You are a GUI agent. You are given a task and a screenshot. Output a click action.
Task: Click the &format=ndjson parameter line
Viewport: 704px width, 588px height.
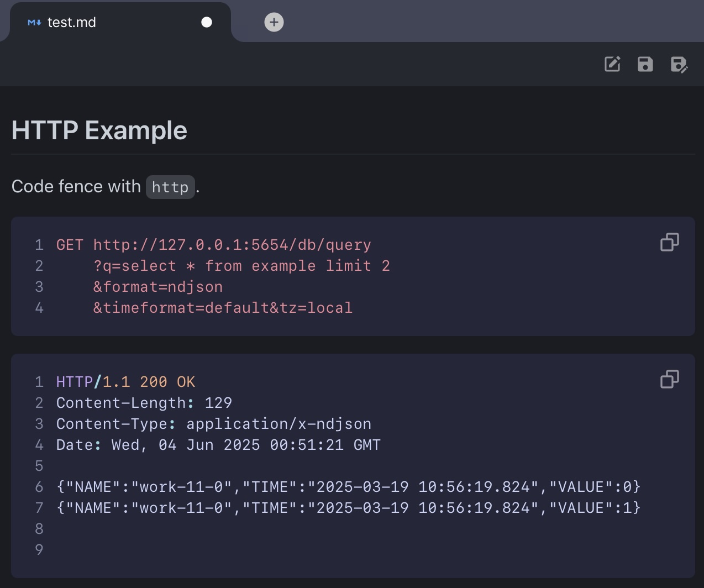pyautogui.click(x=157, y=287)
